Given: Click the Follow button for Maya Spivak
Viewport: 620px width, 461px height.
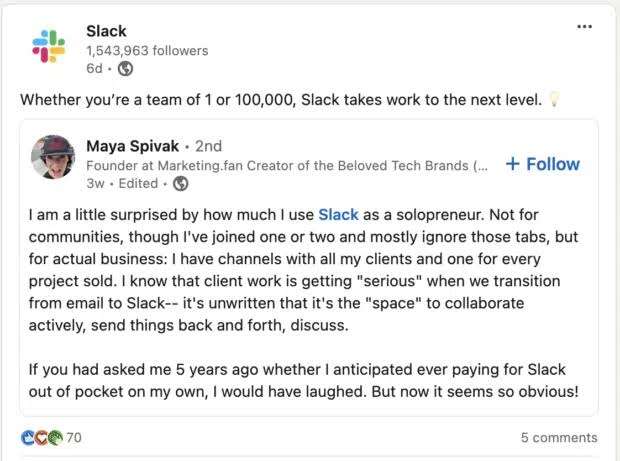Looking at the screenshot, I should coord(543,164).
